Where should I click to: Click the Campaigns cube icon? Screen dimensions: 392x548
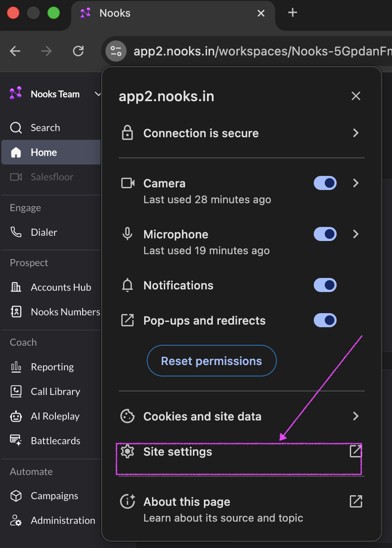coord(16,496)
